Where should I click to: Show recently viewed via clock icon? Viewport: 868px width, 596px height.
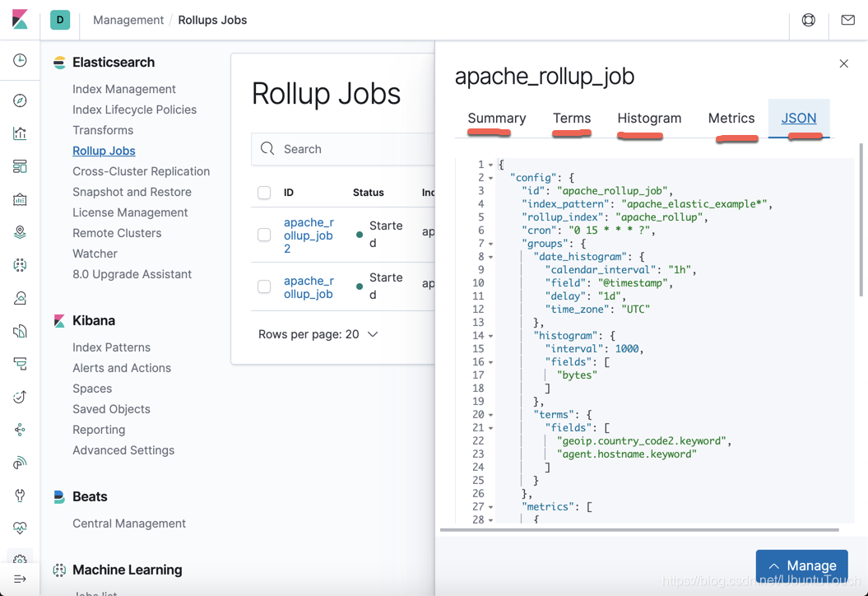point(20,60)
